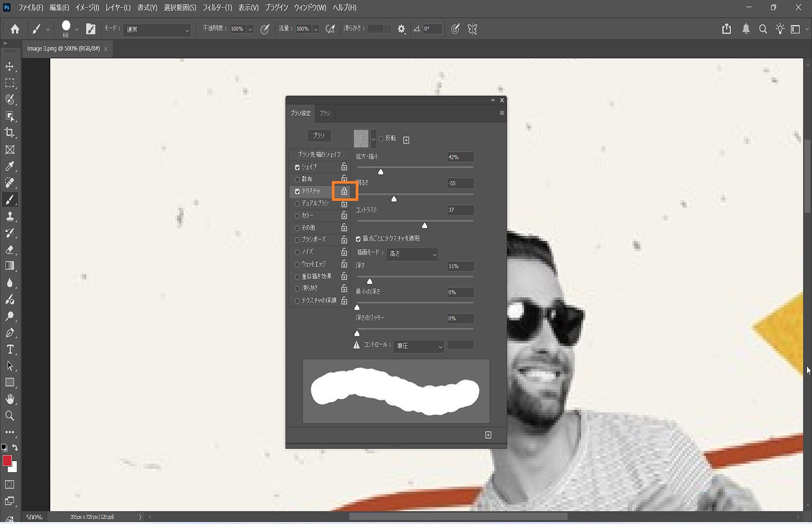Image resolution: width=812 pixels, height=524 pixels.
Task: Select the Eyedropper tool
Action: 10,166
